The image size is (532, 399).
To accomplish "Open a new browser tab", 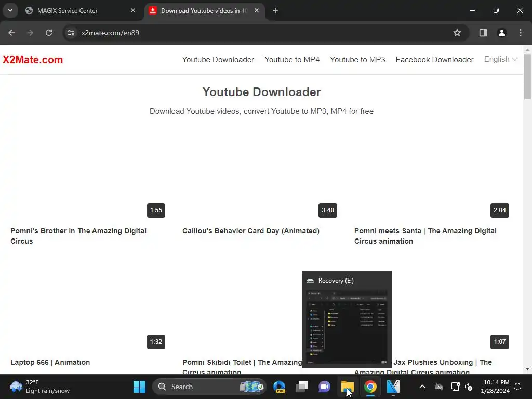I will pos(275,10).
